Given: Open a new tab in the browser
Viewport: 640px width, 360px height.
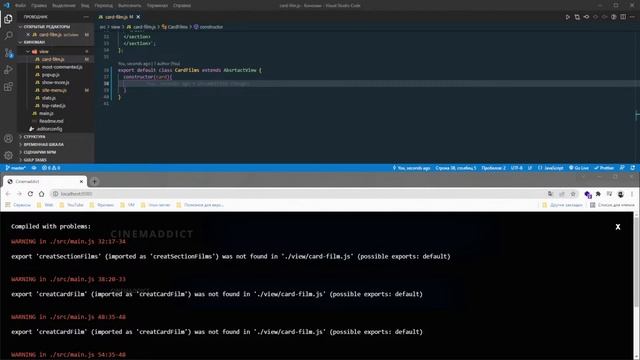Looking at the screenshot, I should (x=94, y=181).
